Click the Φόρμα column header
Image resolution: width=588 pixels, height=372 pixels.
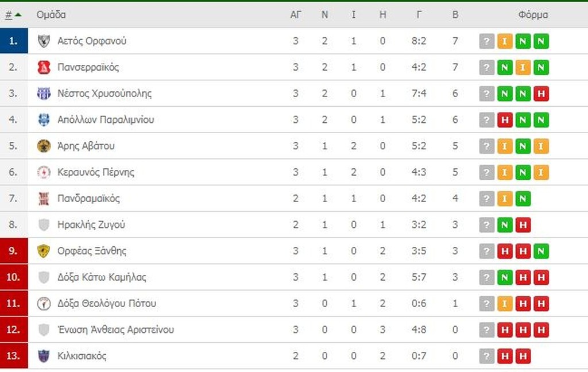(x=534, y=15)
